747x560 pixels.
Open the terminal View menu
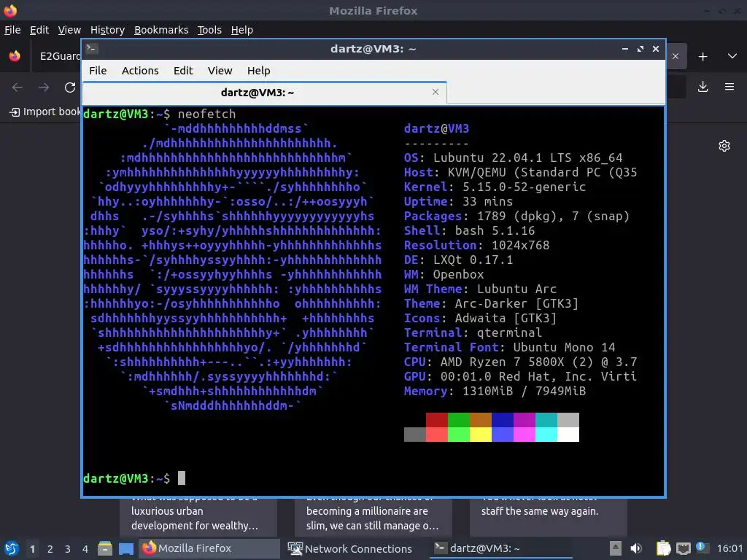click(x=220, y=71)
